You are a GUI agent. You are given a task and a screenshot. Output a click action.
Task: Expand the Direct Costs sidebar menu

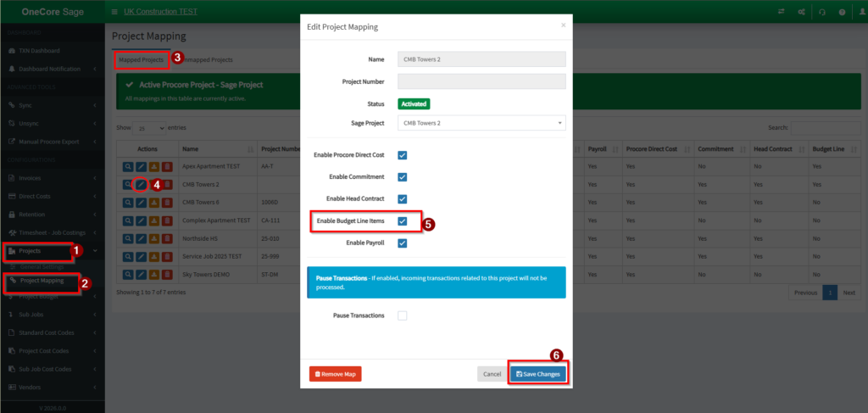click(52, 197)
